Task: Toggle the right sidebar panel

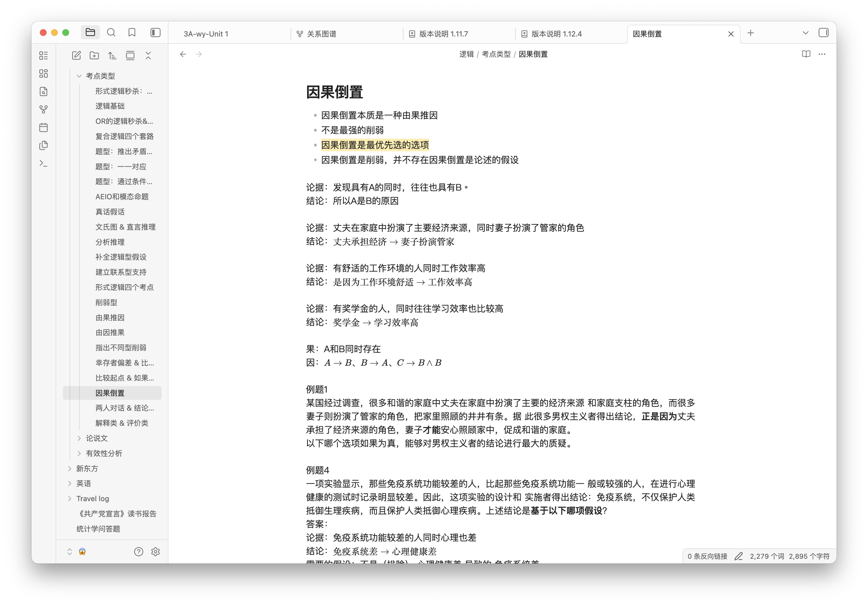Action: tap(823, 33)
